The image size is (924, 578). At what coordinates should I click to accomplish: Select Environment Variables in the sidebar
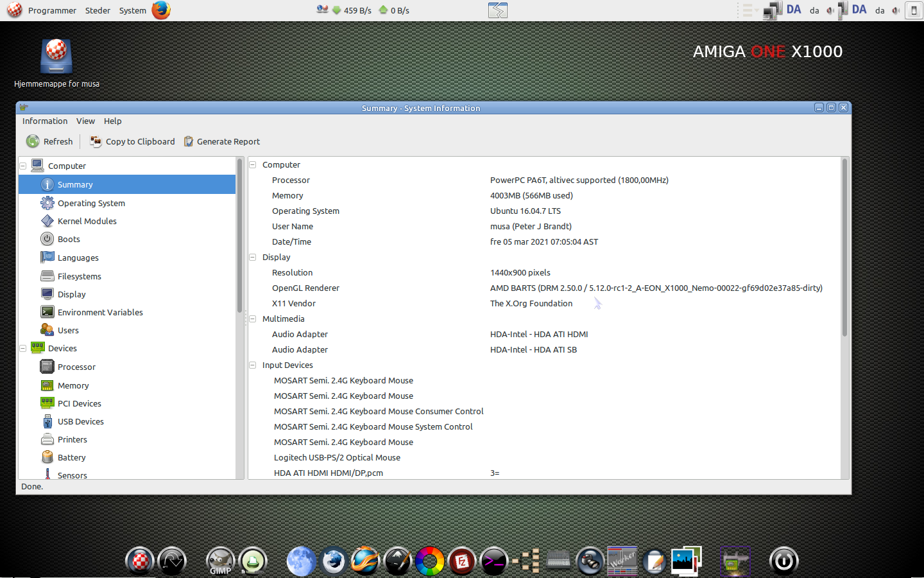tap(100, 312)
